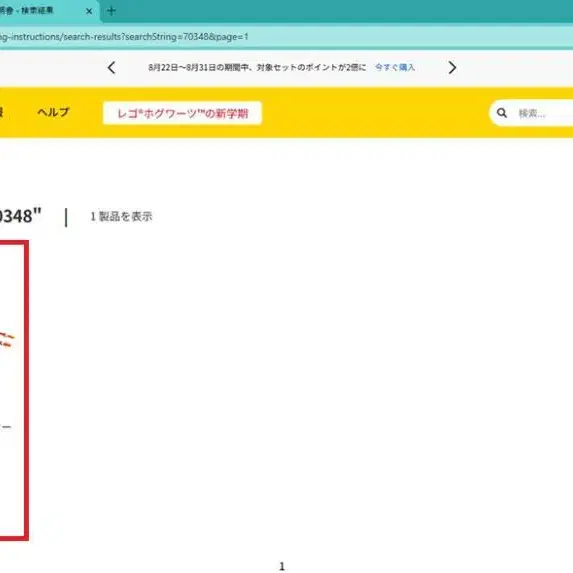The image size is (573, 573).
Task: Close the search results browser tab
Action: (89, 11)
